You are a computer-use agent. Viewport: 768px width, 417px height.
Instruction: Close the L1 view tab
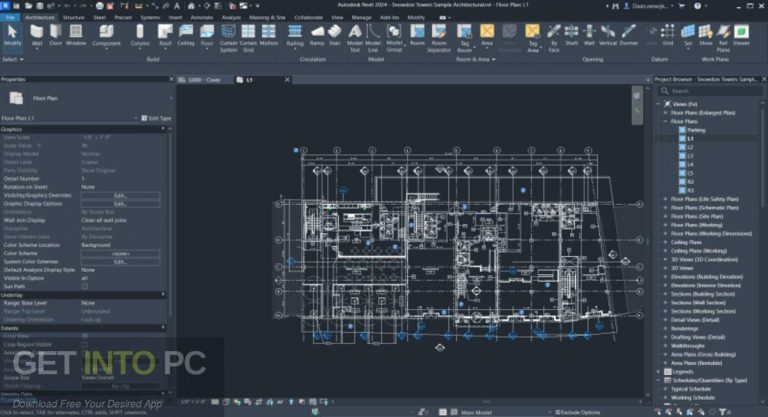(x=287, y=79)
